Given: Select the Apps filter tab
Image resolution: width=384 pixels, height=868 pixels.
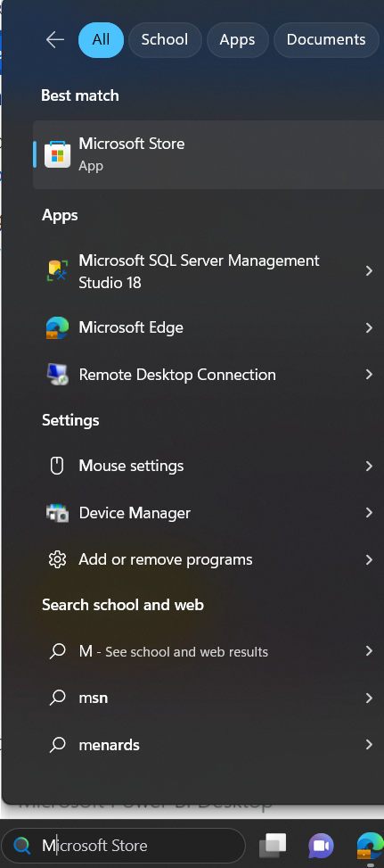Looking at the screenshot, I should coord(238,40).
